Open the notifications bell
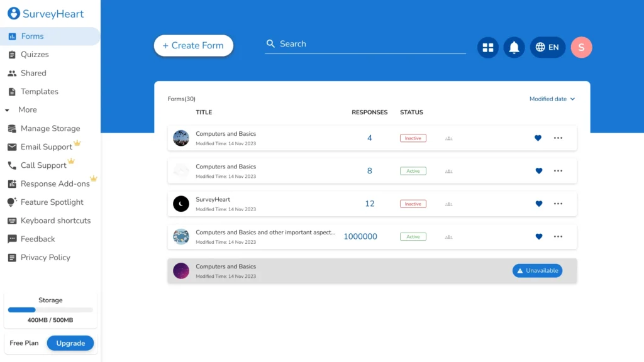 click(x=514, y=47)
